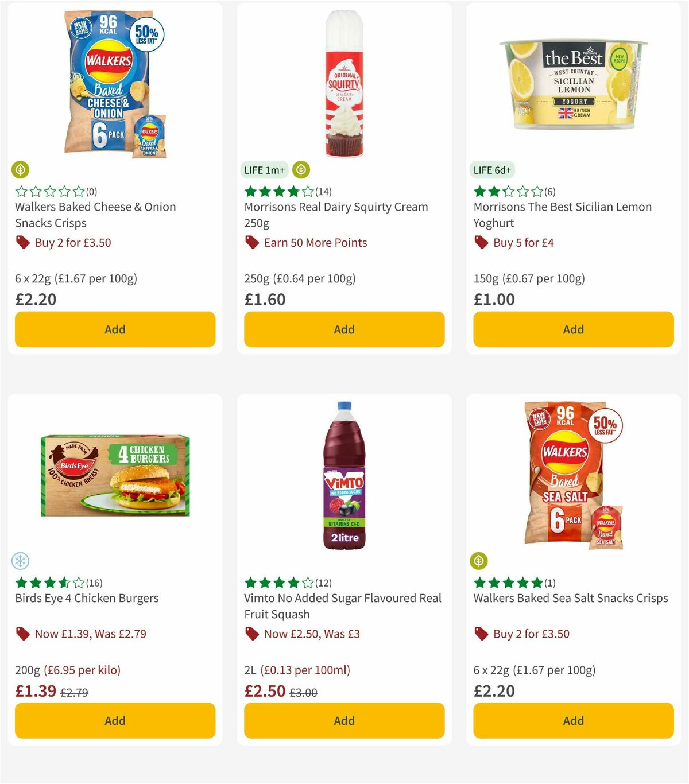Click the tag icon beside Earn 50 More Points
Image resolution: width=689 pixels, height=784 pixels.
(x=251, y=242)
